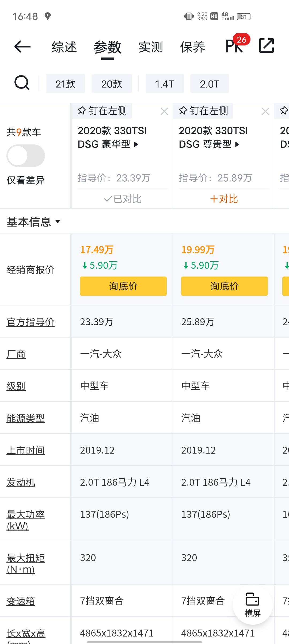Tap the search magnifier icon
This screenshot has height=644, width=289.
22,83
